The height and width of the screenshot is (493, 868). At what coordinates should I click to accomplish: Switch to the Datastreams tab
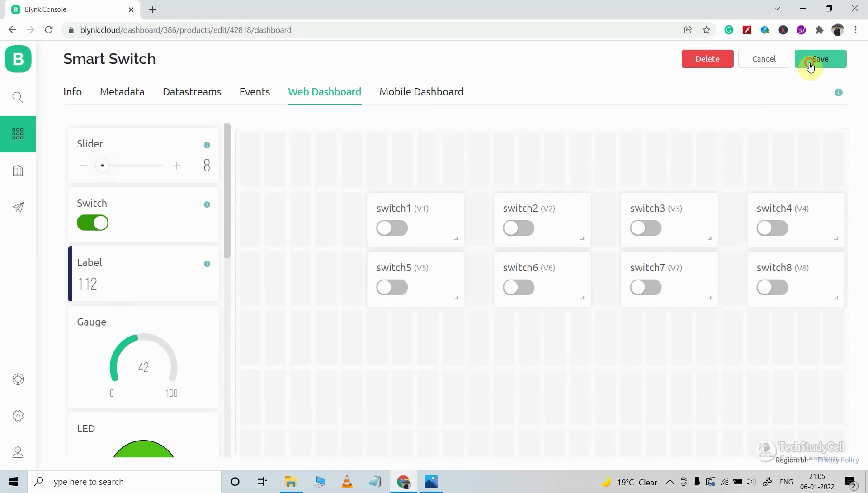coord(192,92)
